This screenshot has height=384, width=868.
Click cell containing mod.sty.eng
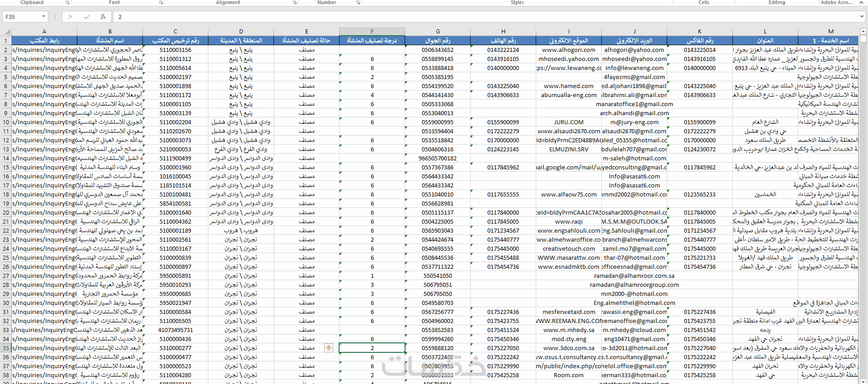click(x=569, y=339)
